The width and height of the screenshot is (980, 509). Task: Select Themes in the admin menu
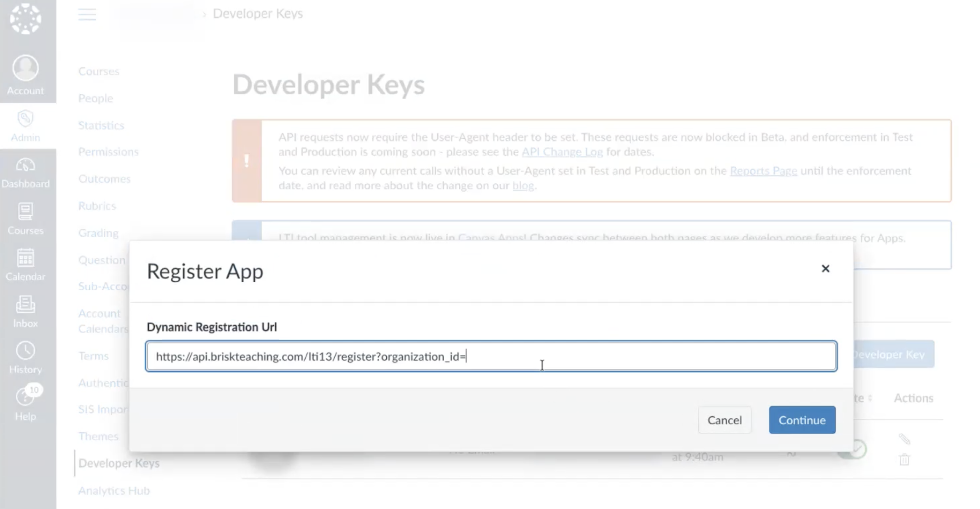click(x=98, y=436)
